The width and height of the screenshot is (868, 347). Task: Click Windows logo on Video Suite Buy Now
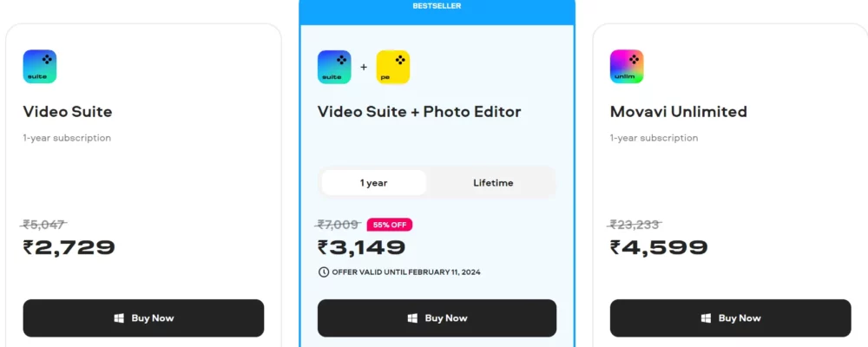119,318
